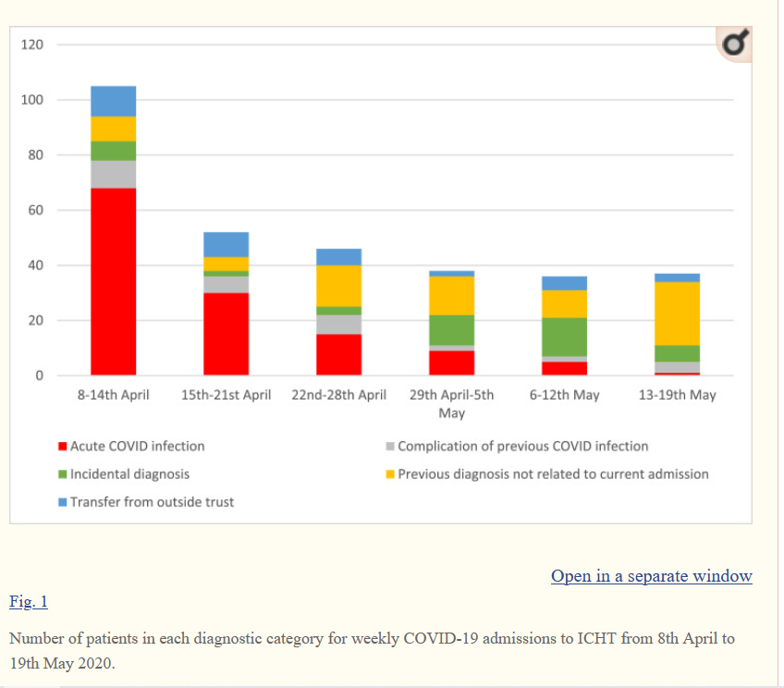Click yellow Previous diagnosis legend swatch
The image size is (784, 688).
tap(390, 474)
